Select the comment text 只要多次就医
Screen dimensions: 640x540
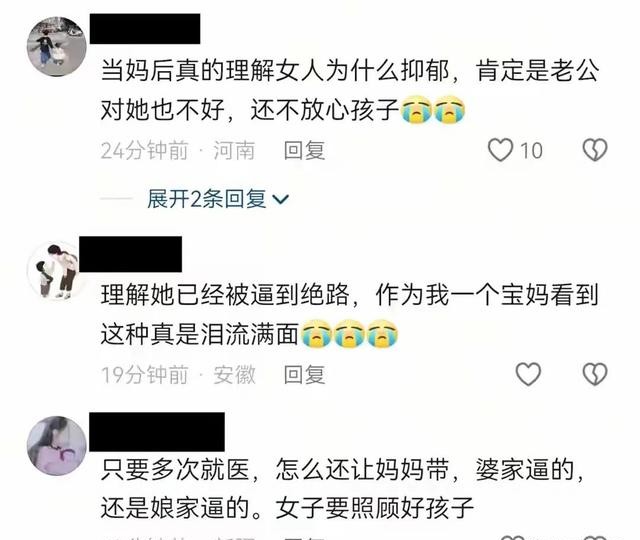[175, 469]
